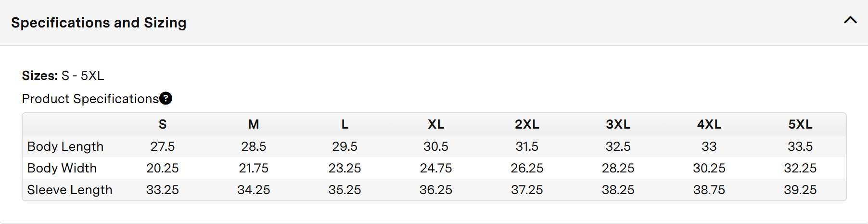
Task: Select the S size column header
Action: (163, 124)
